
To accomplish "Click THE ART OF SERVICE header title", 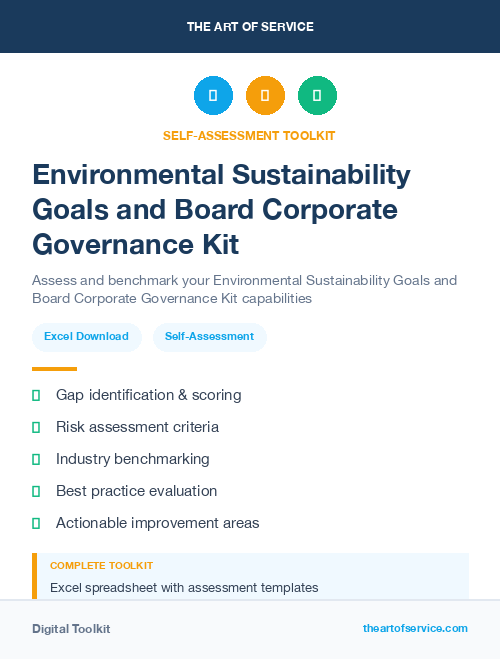I will tap(250, 27).
